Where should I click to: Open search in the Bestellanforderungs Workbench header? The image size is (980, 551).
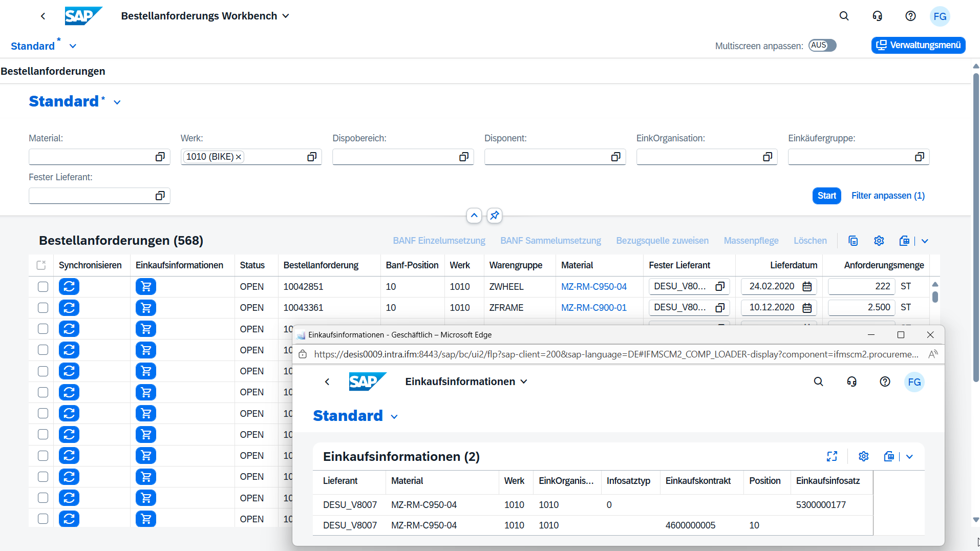click(844, 16)
